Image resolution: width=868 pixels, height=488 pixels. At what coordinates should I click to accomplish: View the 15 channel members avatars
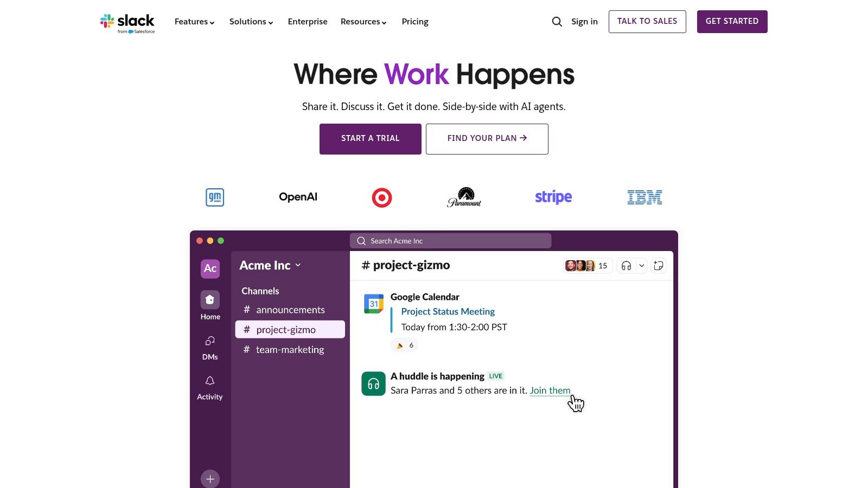[588, 266]
